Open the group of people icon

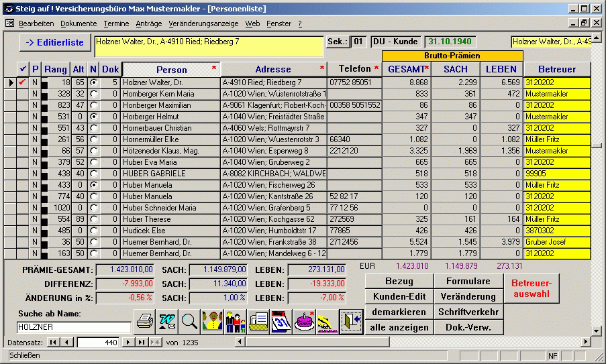pos(213,322)
